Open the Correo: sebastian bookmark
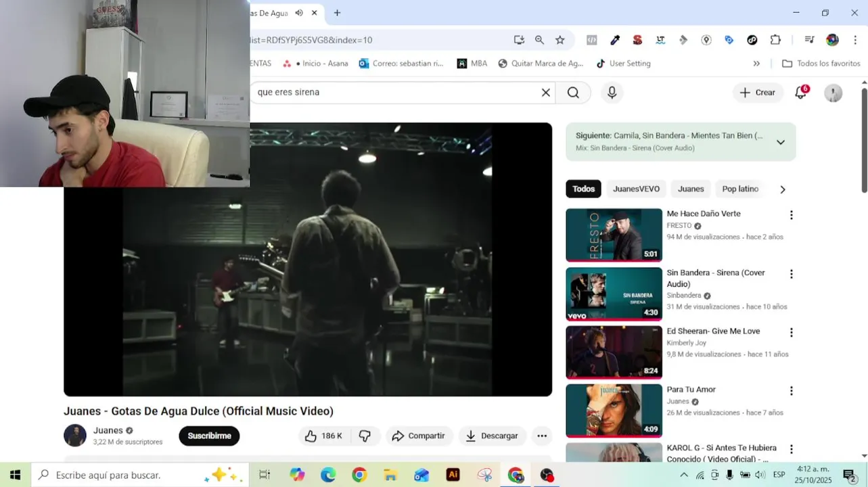 (401, 64)
